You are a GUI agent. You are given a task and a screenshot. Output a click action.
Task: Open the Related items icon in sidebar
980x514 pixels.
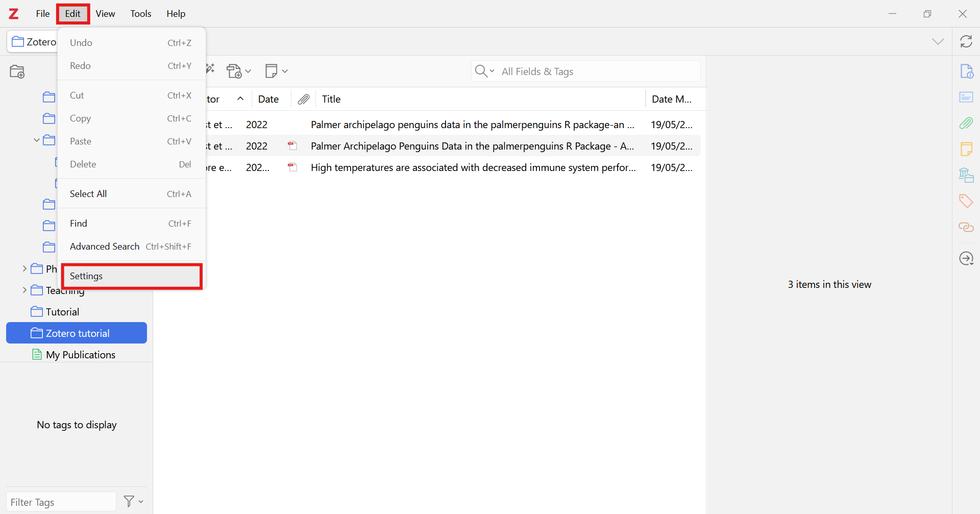[x=966, y=227]
